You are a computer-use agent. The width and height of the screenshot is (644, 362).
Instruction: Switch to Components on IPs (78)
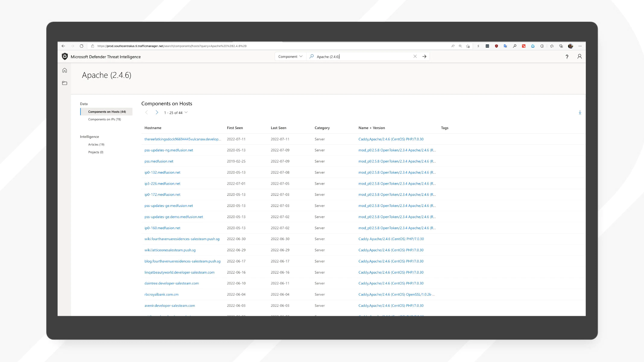coord(104,119)
